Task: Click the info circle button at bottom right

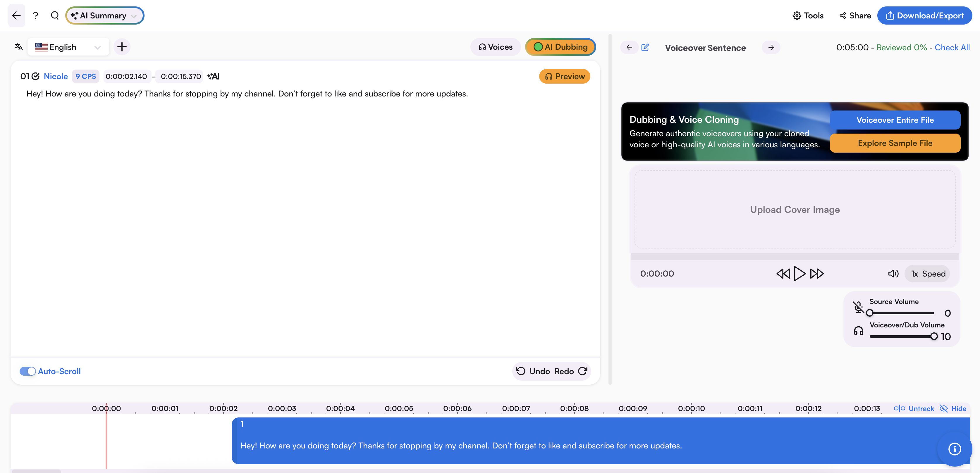Action: tap(955, 449)
